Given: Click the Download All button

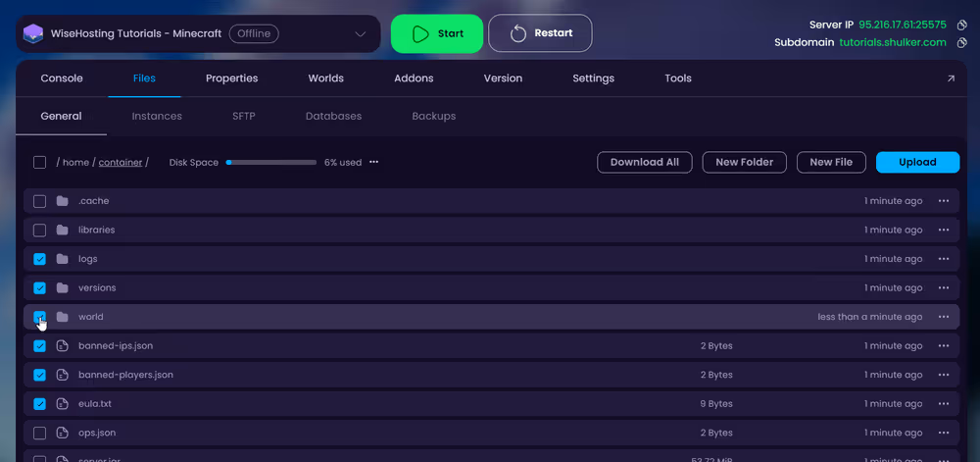Looking at the screenshot, I should click(x=644, y=162).
